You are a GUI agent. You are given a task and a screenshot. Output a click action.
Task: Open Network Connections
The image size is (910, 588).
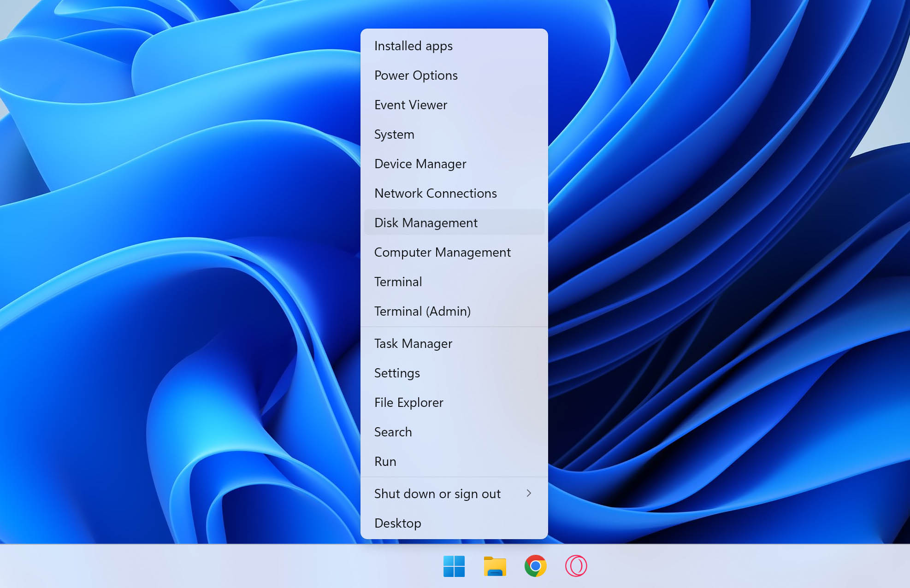tap(435, 194)
